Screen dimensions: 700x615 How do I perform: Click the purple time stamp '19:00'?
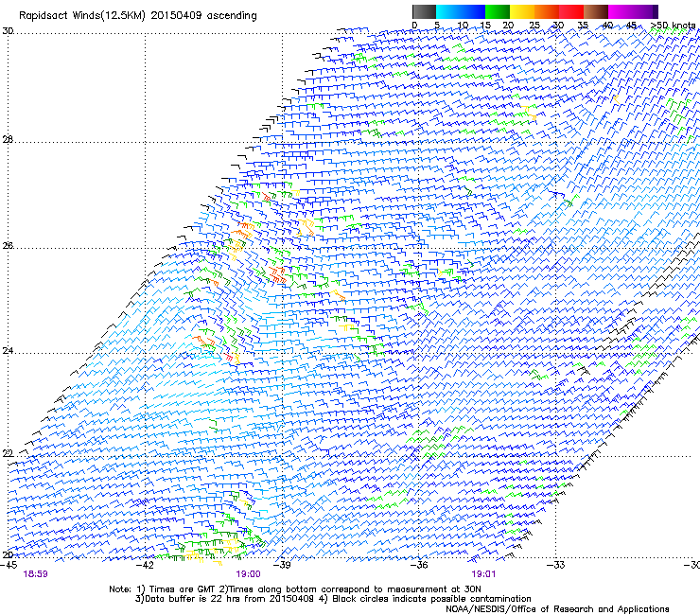[x=248, y=574]
